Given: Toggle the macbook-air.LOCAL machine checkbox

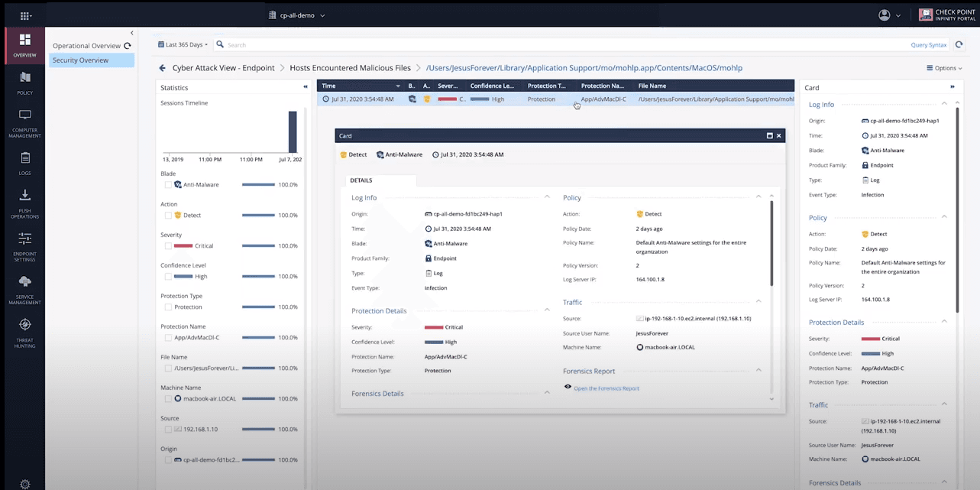Looking at the screenshot, I should pyautogui.click(x=168, y=398).
